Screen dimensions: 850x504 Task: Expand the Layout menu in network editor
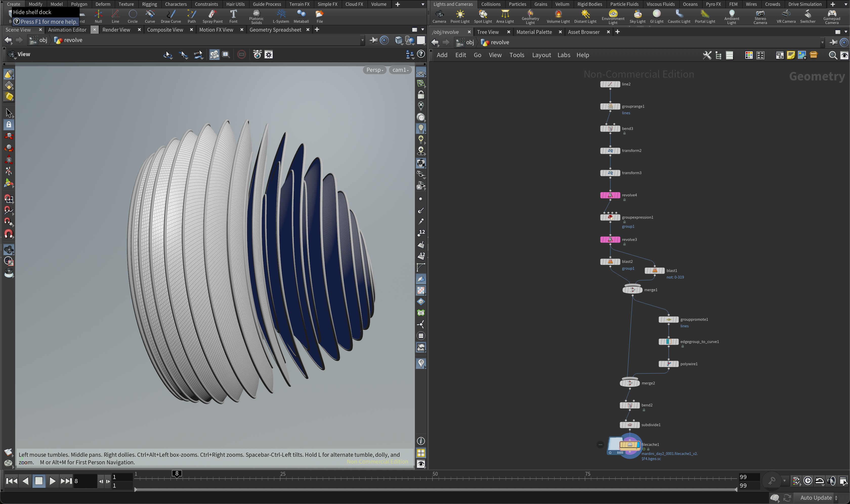(541, 55)
